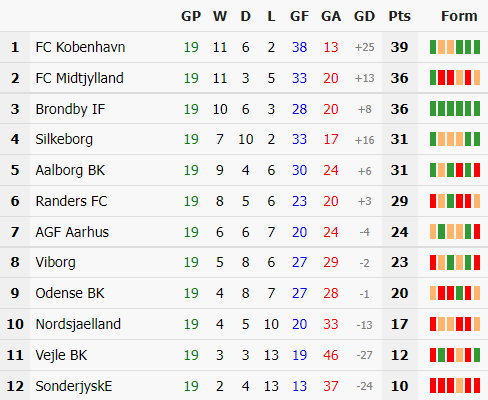Click the GD column header

[x=364, y=16]
